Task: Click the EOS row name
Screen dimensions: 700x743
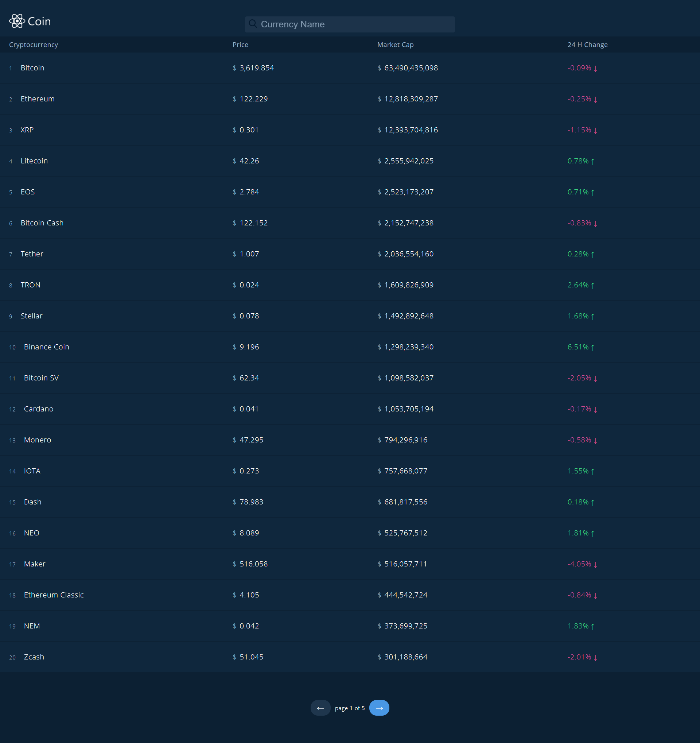Action: (28, 192)
